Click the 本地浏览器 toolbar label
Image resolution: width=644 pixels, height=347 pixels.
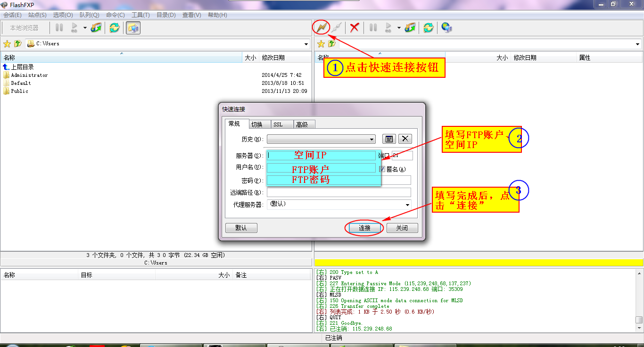tap(25, 28)
